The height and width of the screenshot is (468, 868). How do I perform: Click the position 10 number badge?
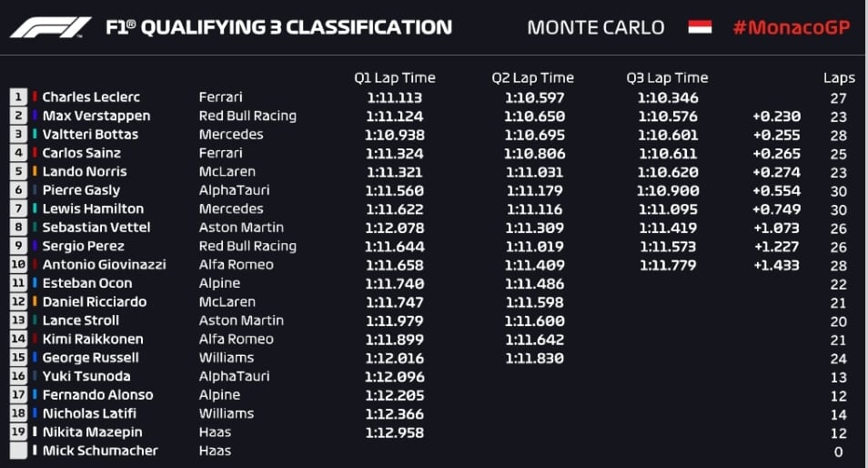tap(18, 264)
